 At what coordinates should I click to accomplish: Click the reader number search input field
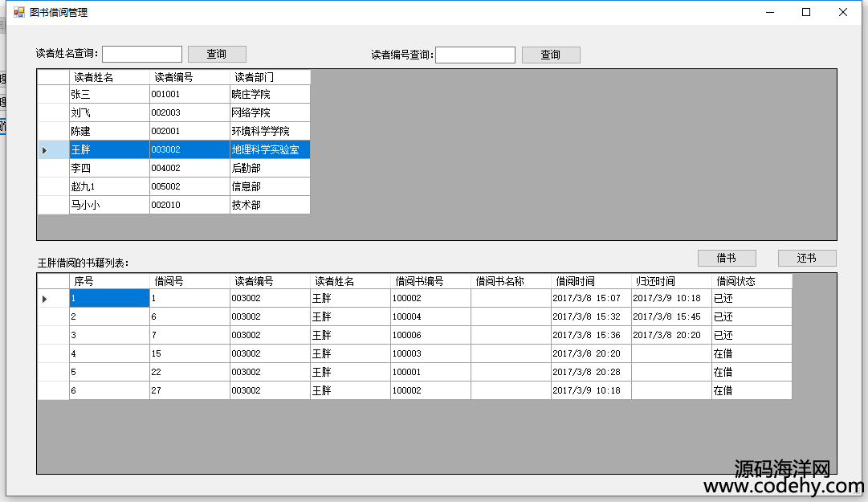coord(475,55)
